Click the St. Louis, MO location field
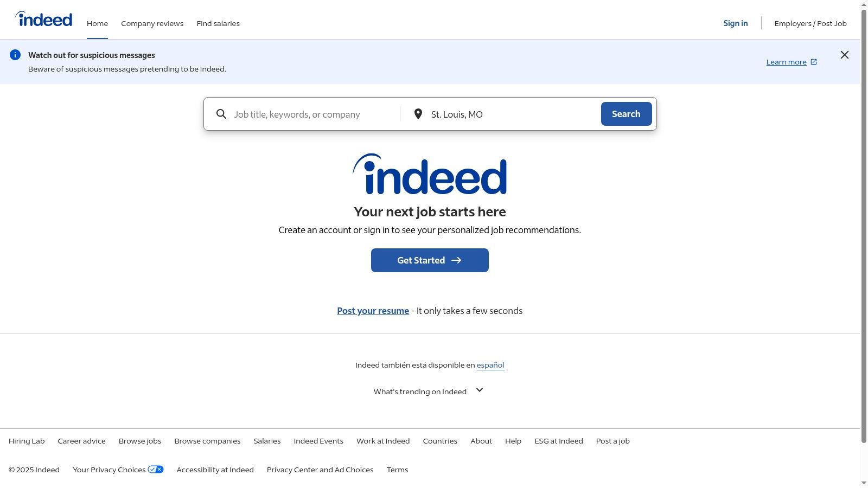Viewport: 868px width, 488px height. click(x=510, y=114)
